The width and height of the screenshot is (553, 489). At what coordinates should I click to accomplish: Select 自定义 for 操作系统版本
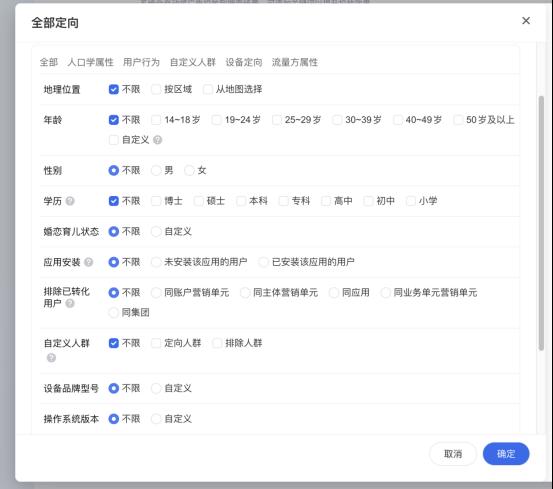(x=156, y=419)
